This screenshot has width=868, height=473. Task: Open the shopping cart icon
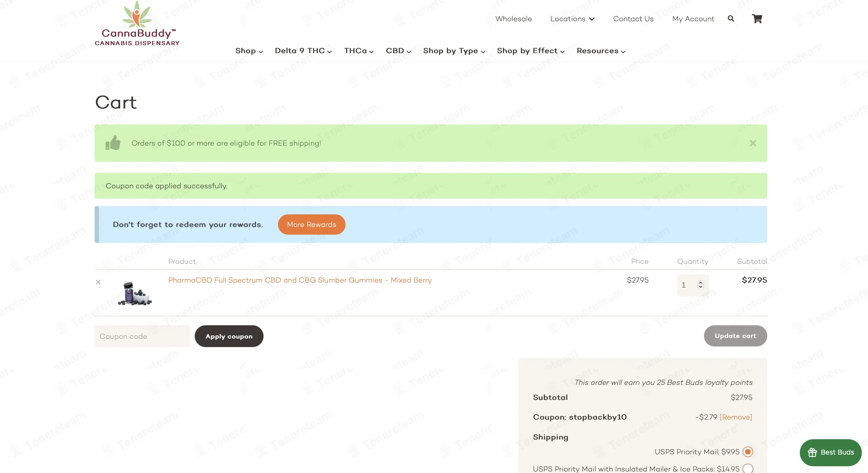757,18
